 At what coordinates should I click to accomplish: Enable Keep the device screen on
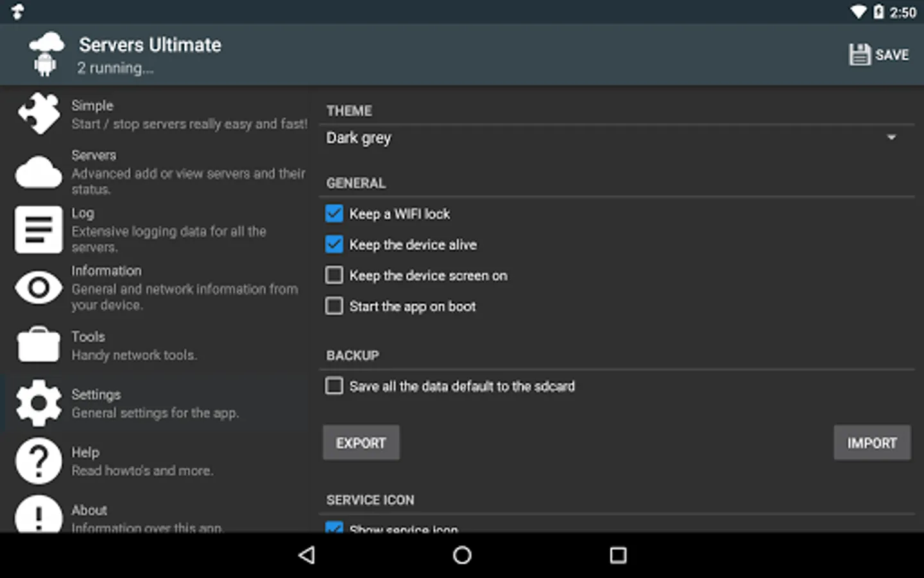tap(334, 275)
